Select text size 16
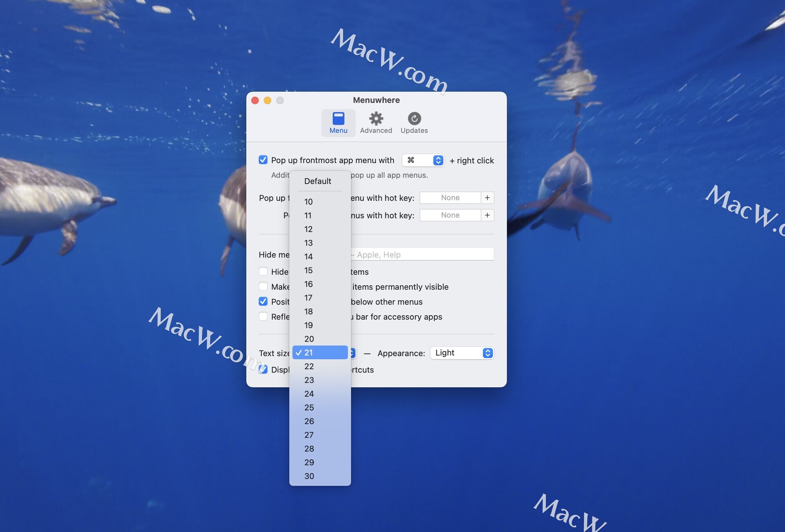785x532 pixels. (x=320, y=284)
